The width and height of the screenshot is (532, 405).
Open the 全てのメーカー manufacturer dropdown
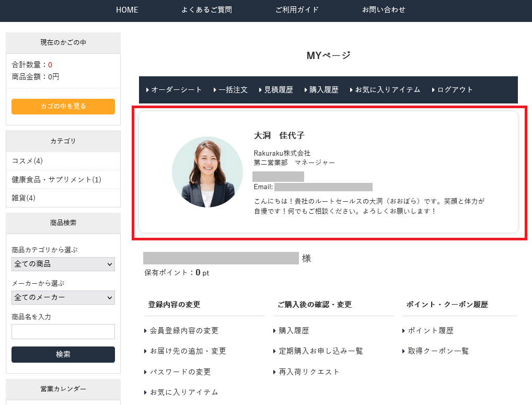tap(63, 297)
